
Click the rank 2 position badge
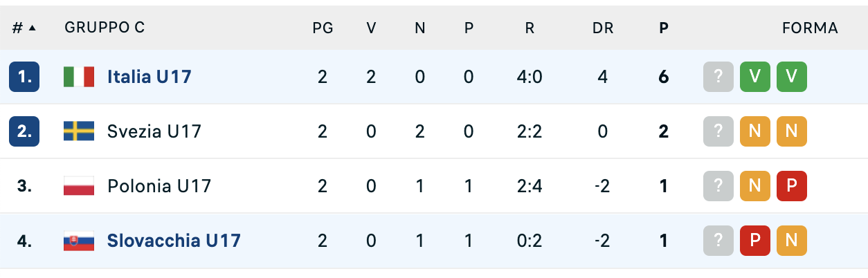click(24, 131)
